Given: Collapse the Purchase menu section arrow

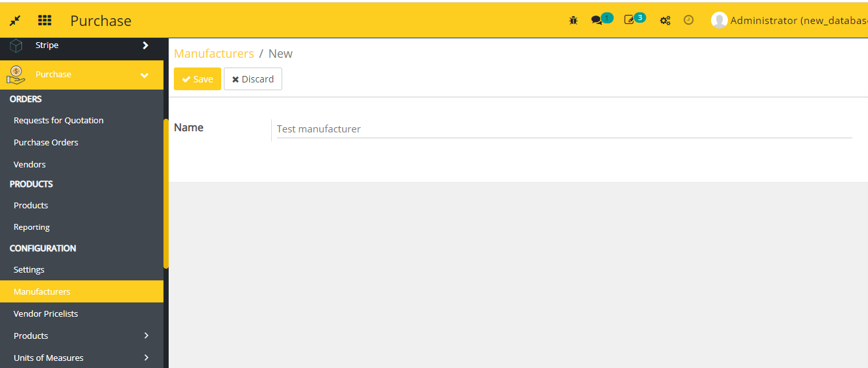Looking at the screenshot, I should (145, 75).
